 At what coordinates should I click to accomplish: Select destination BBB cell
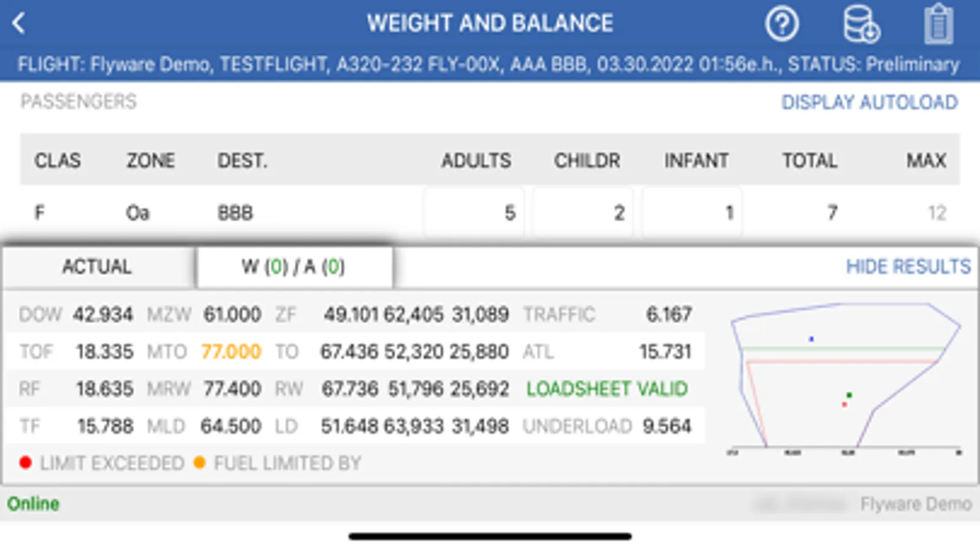(235, 213)
